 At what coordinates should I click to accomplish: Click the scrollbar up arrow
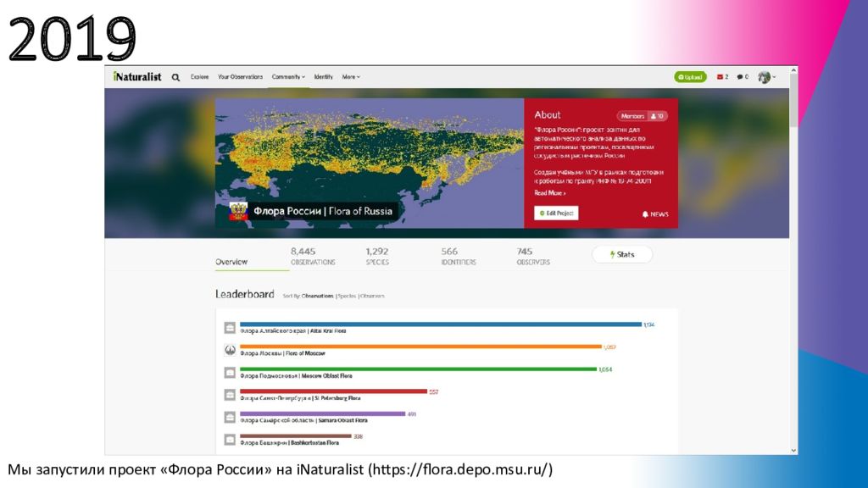click(x=793, y=71)
